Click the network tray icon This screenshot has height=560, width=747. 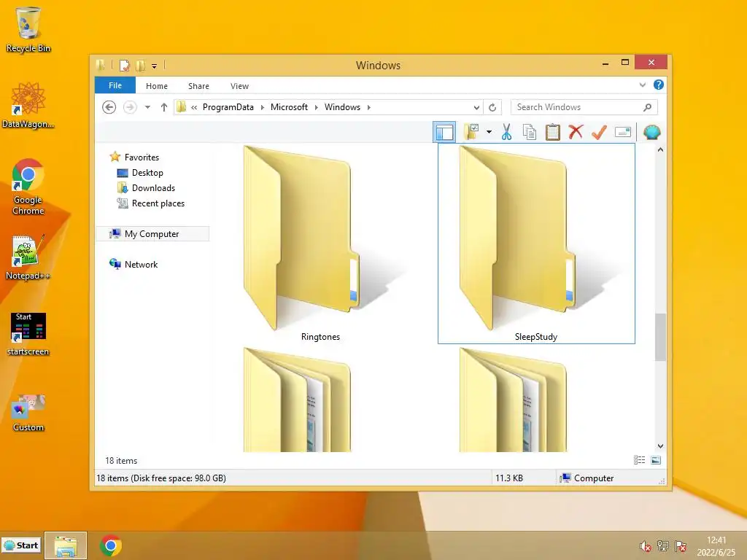coord(662,546)
